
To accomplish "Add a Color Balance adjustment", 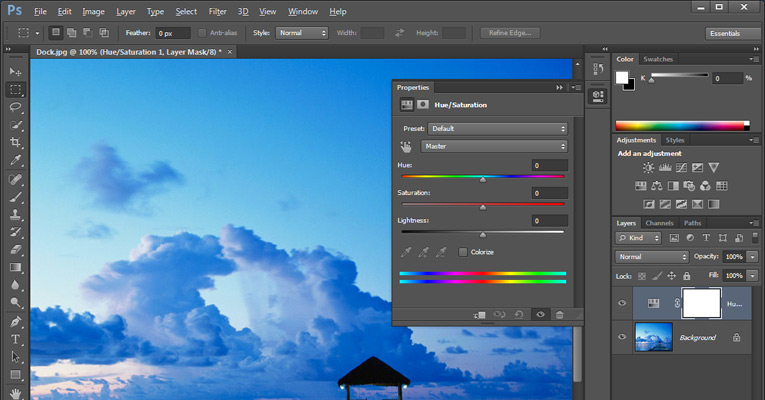I will [x=657, y=186].
